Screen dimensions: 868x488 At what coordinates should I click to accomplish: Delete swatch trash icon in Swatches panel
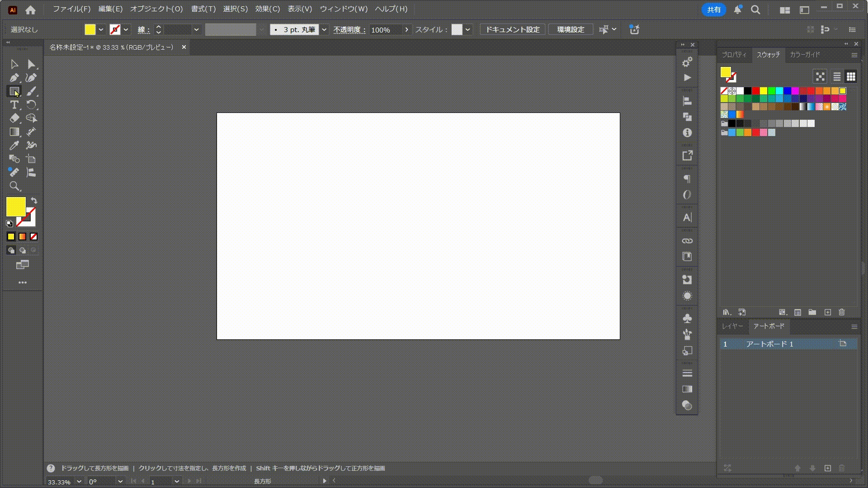[842, 312]
